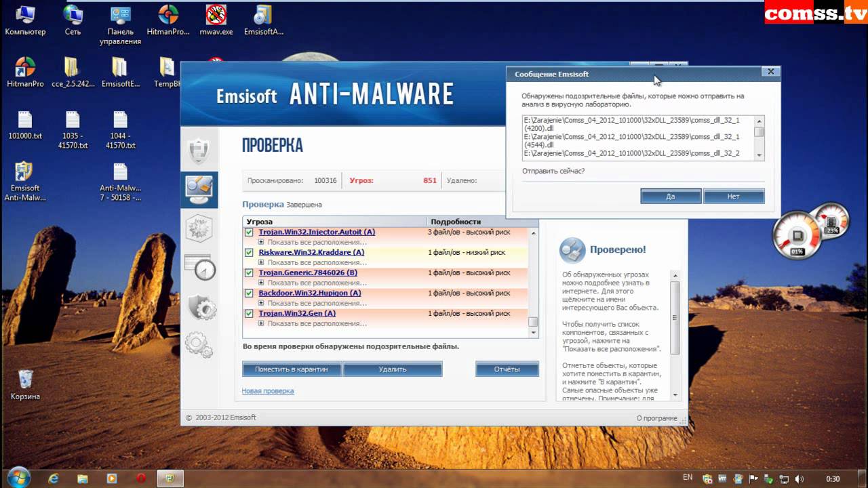Click the 0:30 taskbar clock
Image resolution: width=868 pixels, height=488 pixels.
pos(833,479)
